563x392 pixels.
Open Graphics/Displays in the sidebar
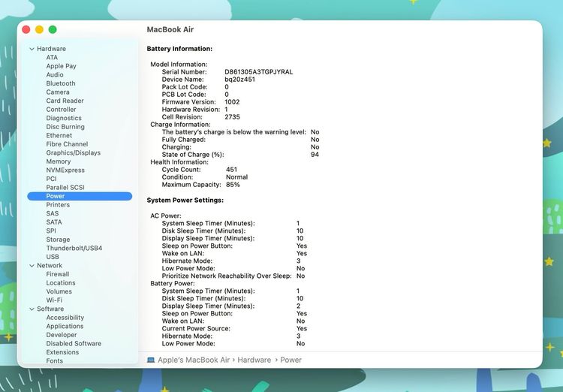(x=74, y=152)
